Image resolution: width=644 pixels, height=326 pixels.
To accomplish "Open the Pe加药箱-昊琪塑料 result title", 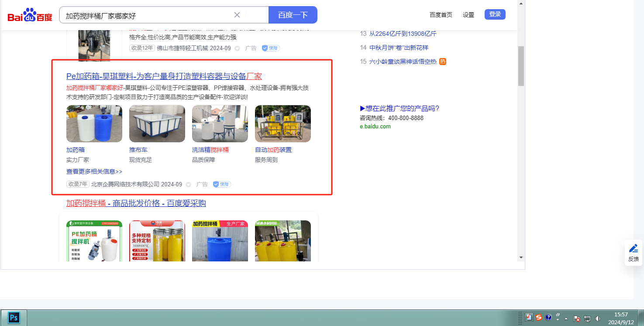I will tap(164, 76).
